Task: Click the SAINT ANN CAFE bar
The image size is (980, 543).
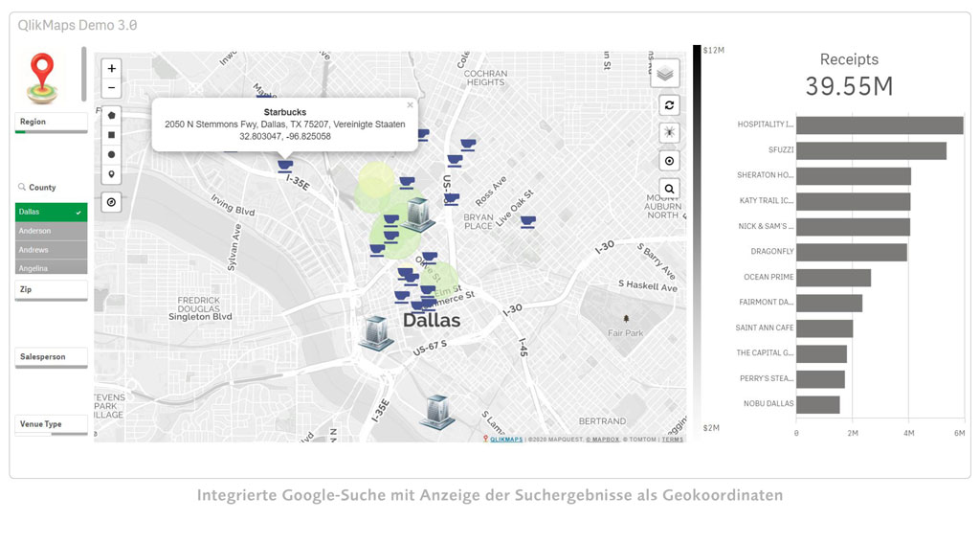Action: click(824, 328)
